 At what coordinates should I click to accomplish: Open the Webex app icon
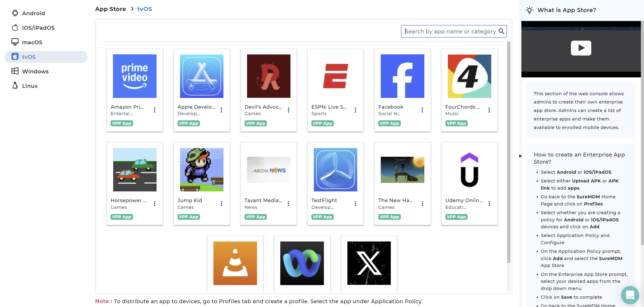(x=302, y=263)
